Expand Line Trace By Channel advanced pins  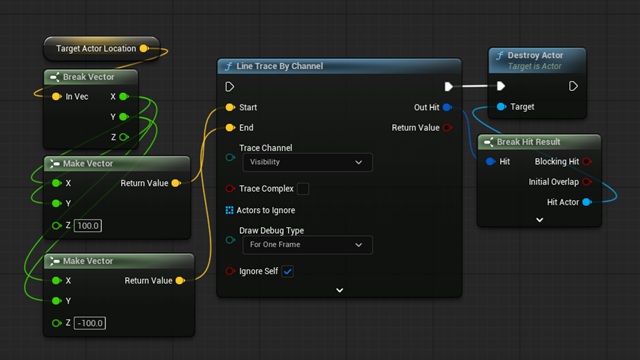tap(340, 290)
